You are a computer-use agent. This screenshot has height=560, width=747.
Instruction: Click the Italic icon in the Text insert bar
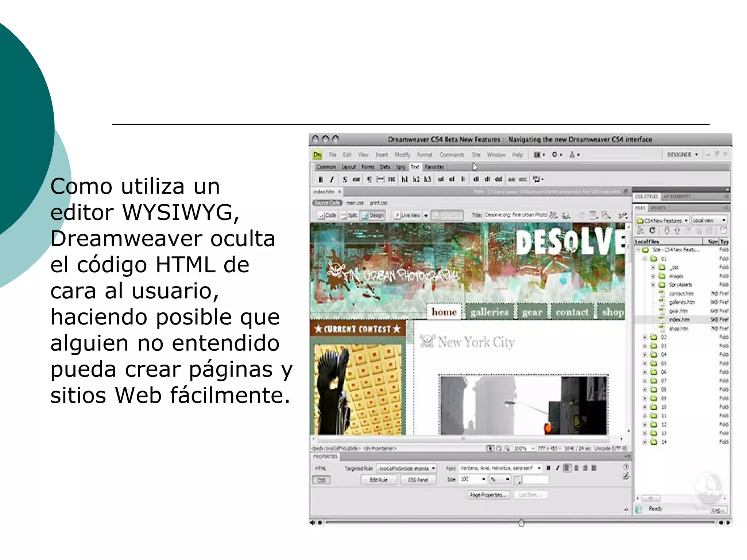332,179
